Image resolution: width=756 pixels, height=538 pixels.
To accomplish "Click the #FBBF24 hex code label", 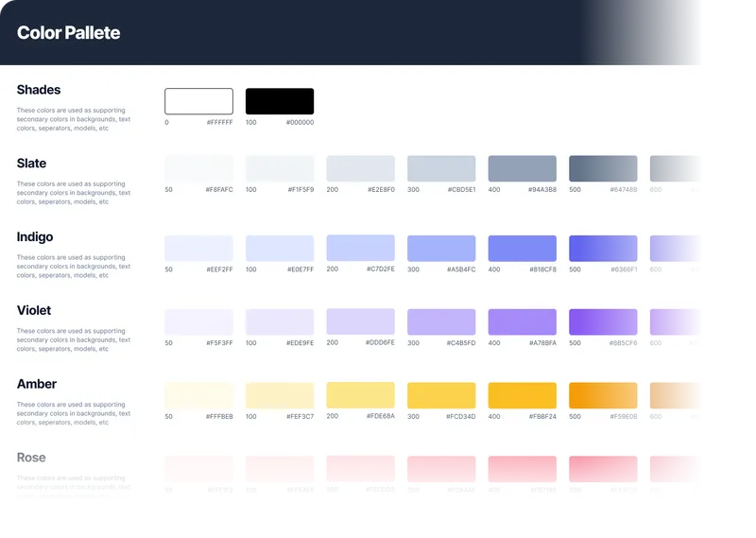I will [x=542, y=416].
